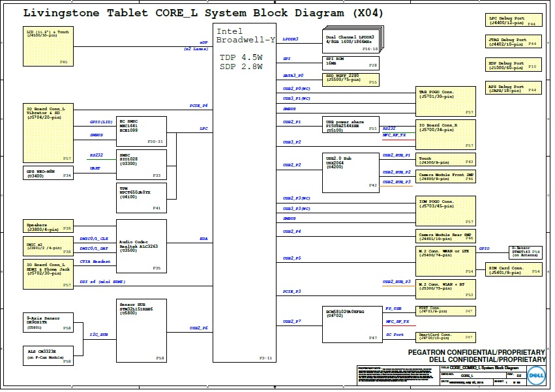Click the 'PCIE_P3' signal label

click(x=292, y=292)
